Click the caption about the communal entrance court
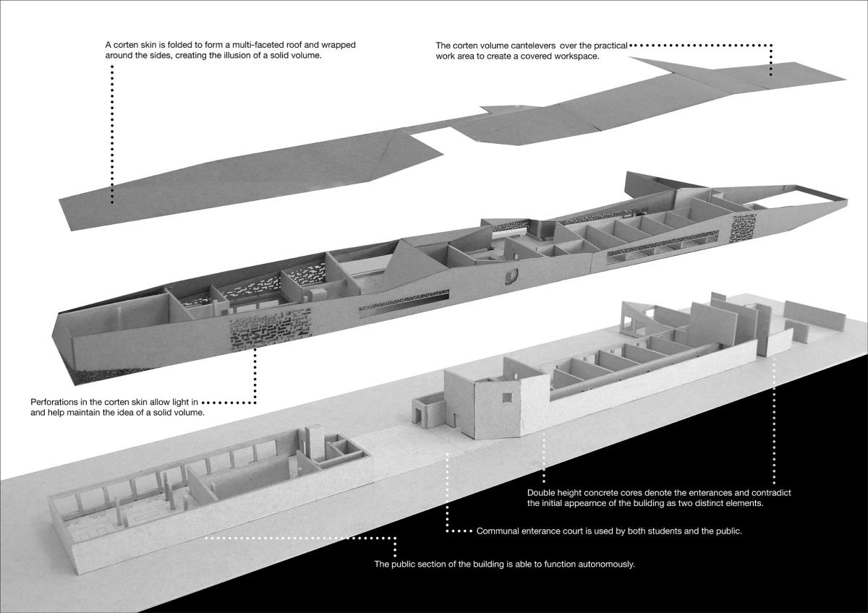The width and height of the screenshot is (868, 613). [x=609, y=531]
